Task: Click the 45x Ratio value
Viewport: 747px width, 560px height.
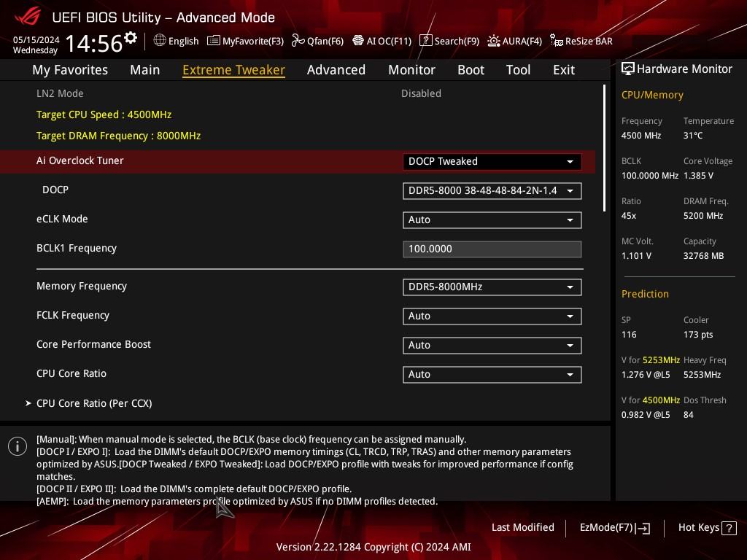Action: 629,216
